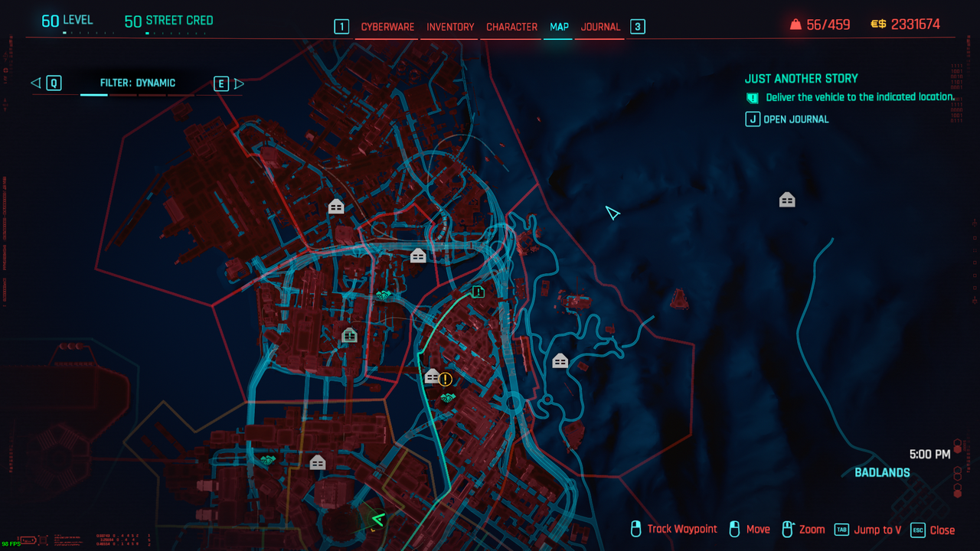Click the right arrow for next filter
The height and width of the screenshot is (551, 980).
coord(239,83)
